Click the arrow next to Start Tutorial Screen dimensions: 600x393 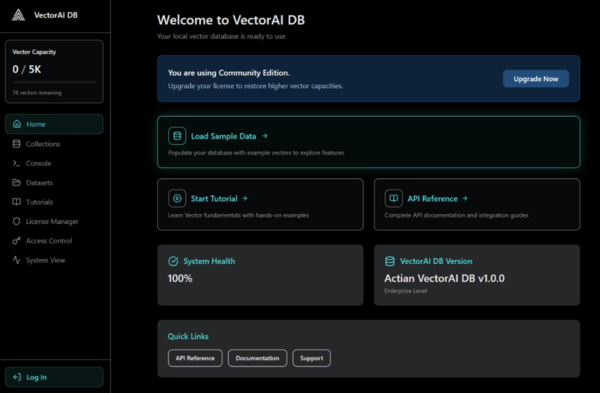click(245, 198)
